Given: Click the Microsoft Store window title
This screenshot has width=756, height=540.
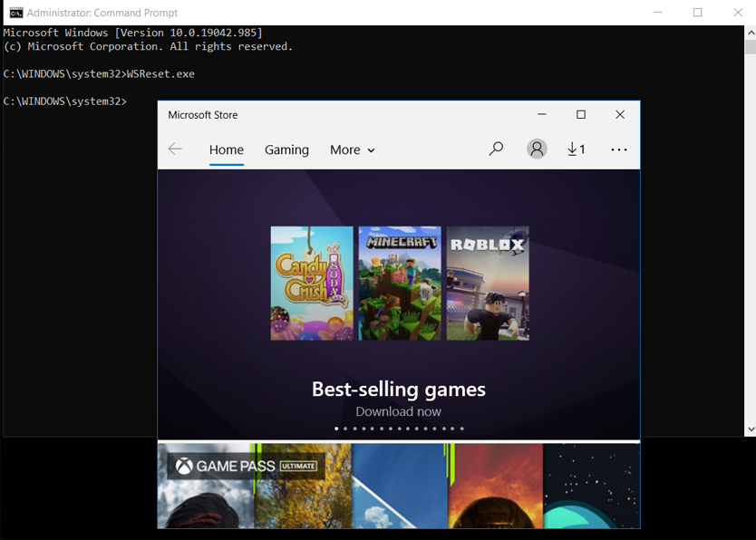Looking at the screenshot, I should coord(203,115).
